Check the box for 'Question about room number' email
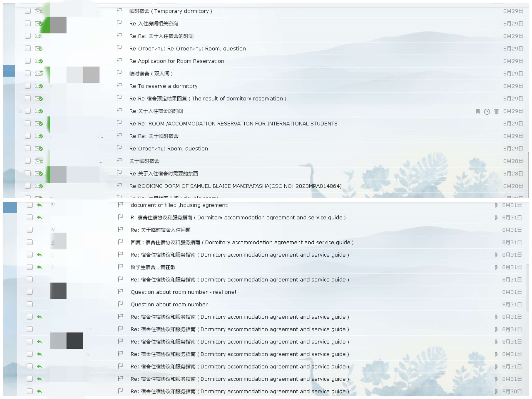Viewport: 532px width, 399px height. (x=30, y=304)
